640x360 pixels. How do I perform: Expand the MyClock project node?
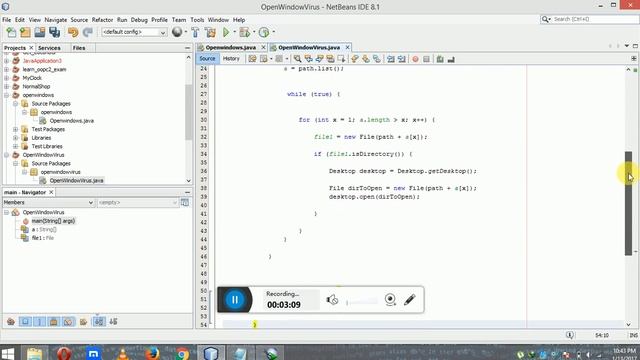7,78
